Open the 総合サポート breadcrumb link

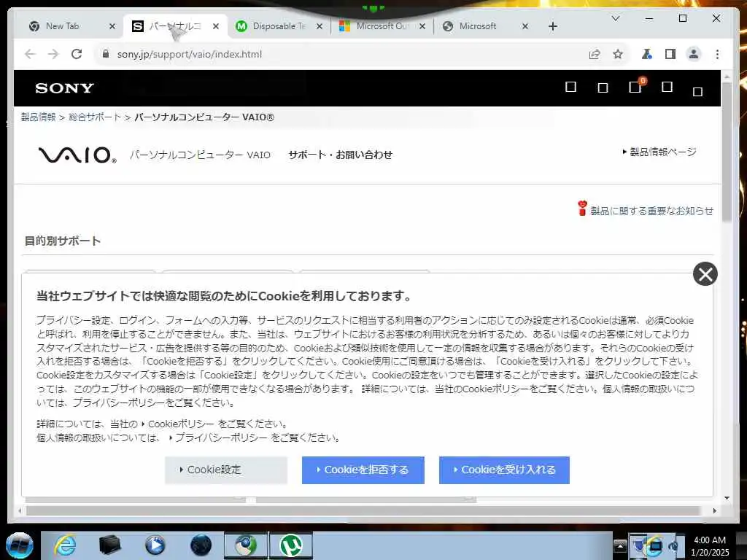(95, 117)
